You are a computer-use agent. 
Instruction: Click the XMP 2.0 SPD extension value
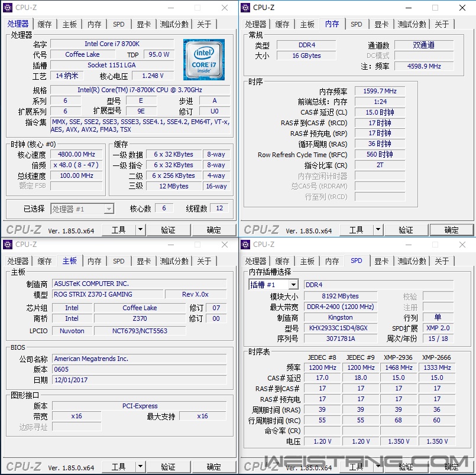438,328
